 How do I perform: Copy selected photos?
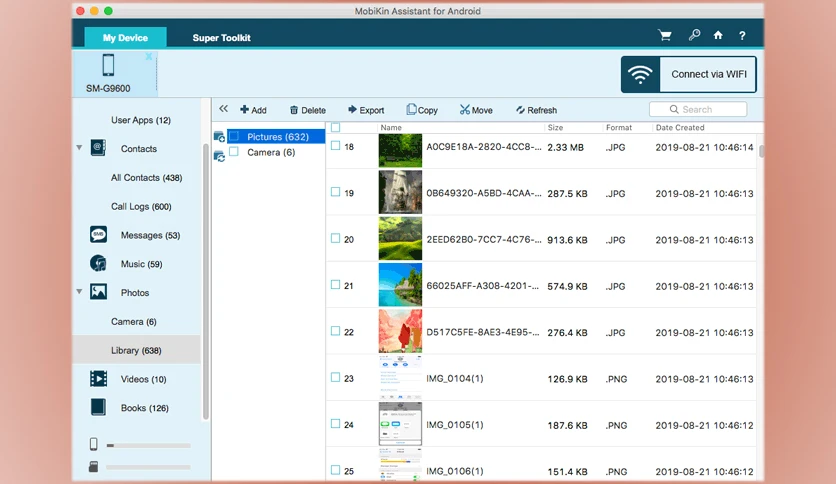coord(422,110)
